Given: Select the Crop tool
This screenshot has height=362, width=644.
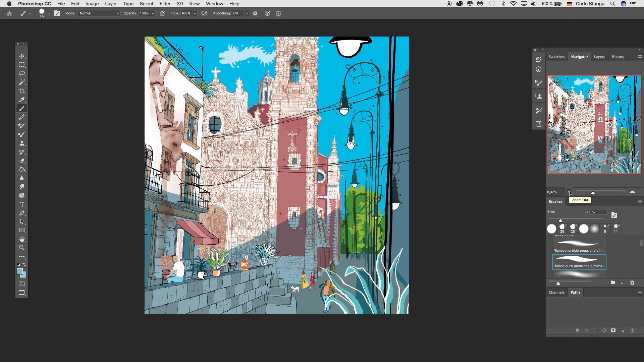Looking at the screenshot, I should 22,91.
